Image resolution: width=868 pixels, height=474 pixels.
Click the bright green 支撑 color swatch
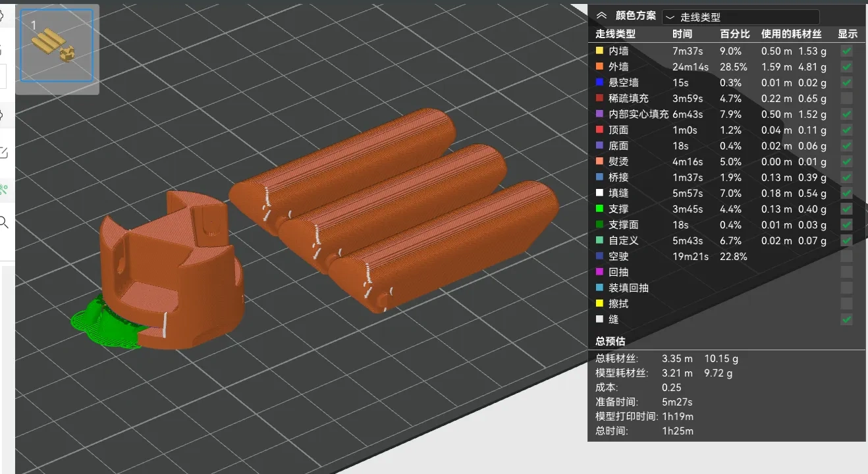599,209
